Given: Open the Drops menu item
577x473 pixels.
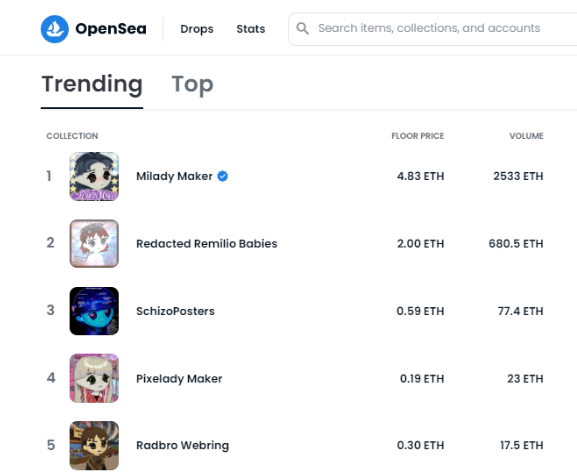Looking at the screenshot, I should [197, 29].
